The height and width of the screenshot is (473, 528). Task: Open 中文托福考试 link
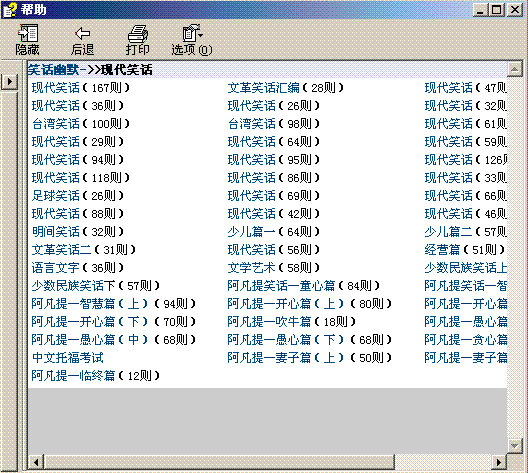[68, 358]
